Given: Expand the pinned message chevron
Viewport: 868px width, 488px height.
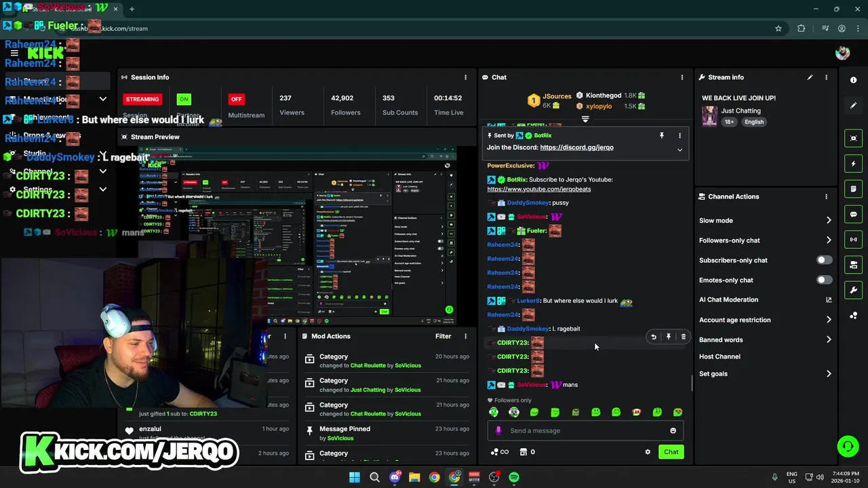Looking at the screenshot, I should point(679,150).
